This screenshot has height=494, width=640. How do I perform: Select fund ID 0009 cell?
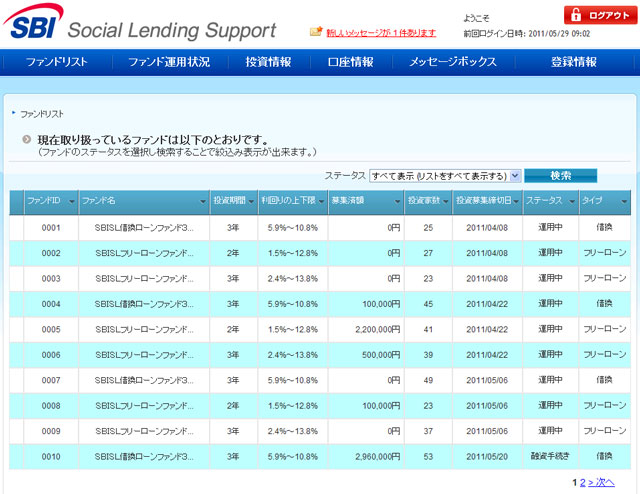(51, 431)
